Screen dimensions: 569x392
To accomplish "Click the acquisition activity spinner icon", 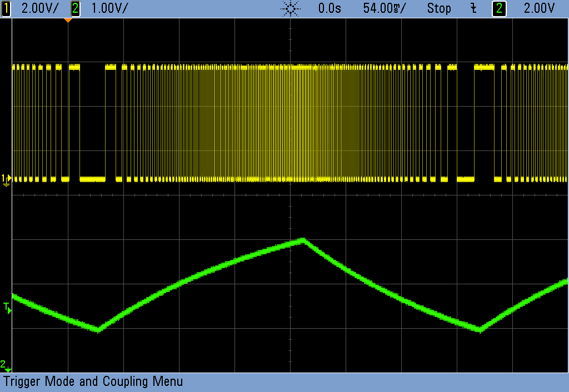I will (291, 8).
